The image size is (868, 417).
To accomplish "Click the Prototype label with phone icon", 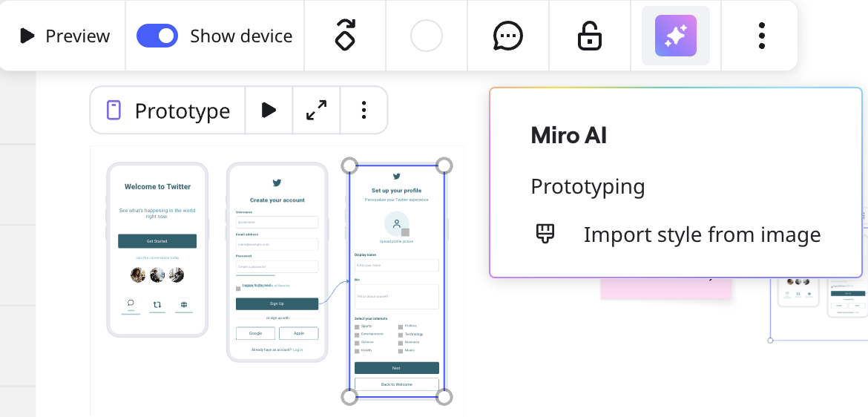I will coord(168,111).
